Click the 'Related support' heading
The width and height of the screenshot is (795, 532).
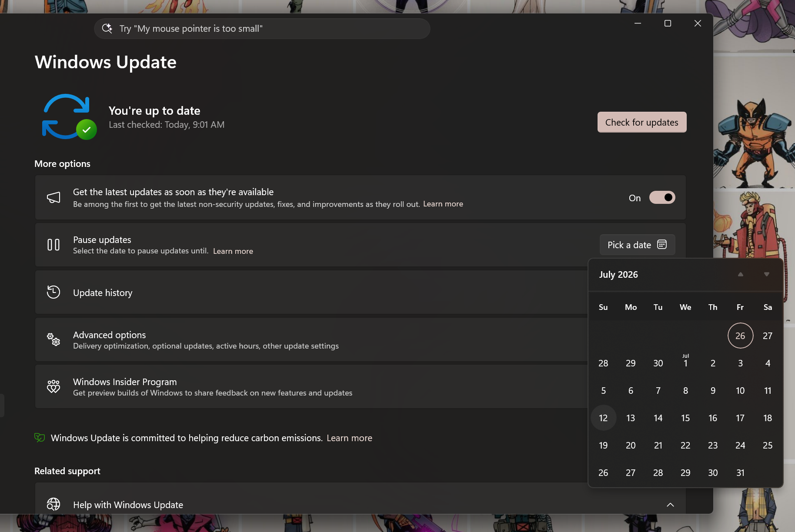point(67,471)
